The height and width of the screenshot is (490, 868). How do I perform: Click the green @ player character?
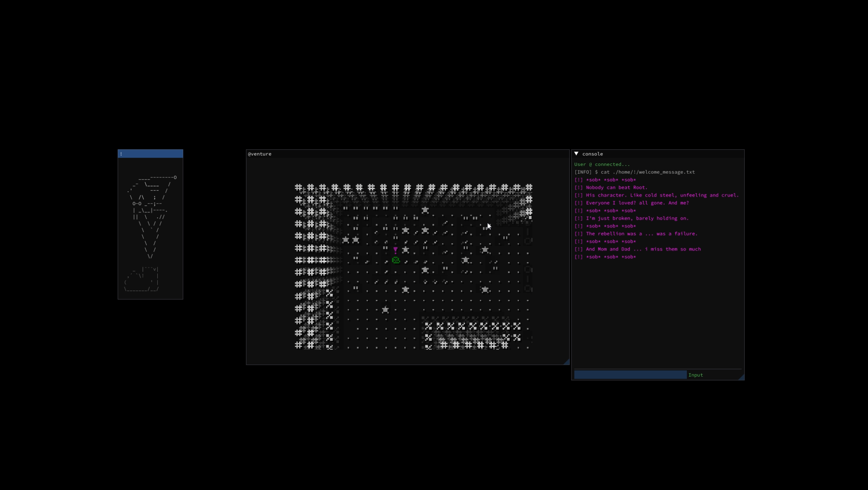(396, 260)
